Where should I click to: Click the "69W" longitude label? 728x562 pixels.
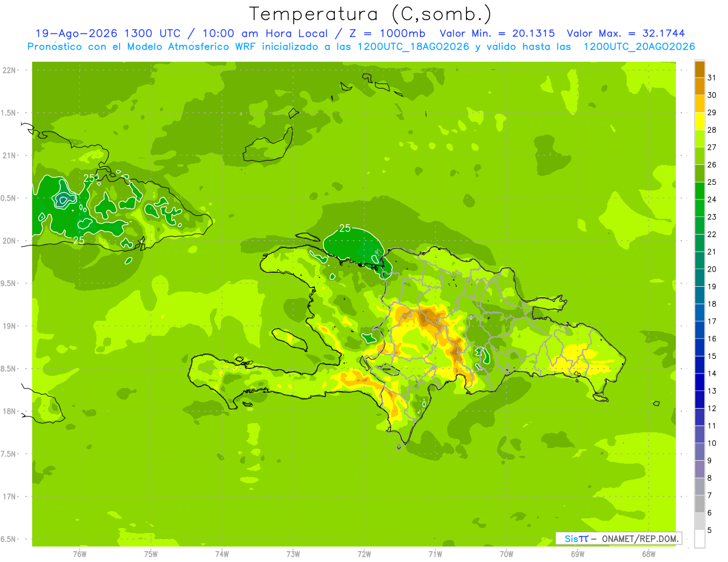pyautogui.click(x=577, y=554)
